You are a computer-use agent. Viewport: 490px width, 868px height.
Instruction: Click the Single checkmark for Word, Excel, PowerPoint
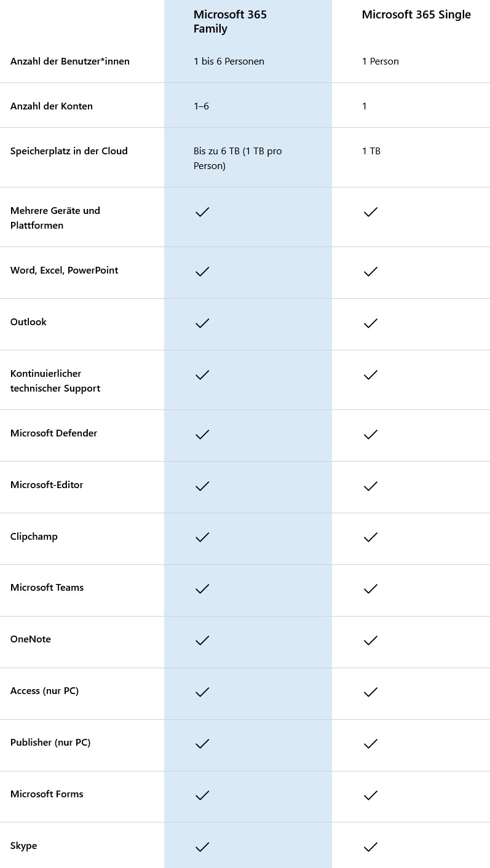[x=370, y=271]
